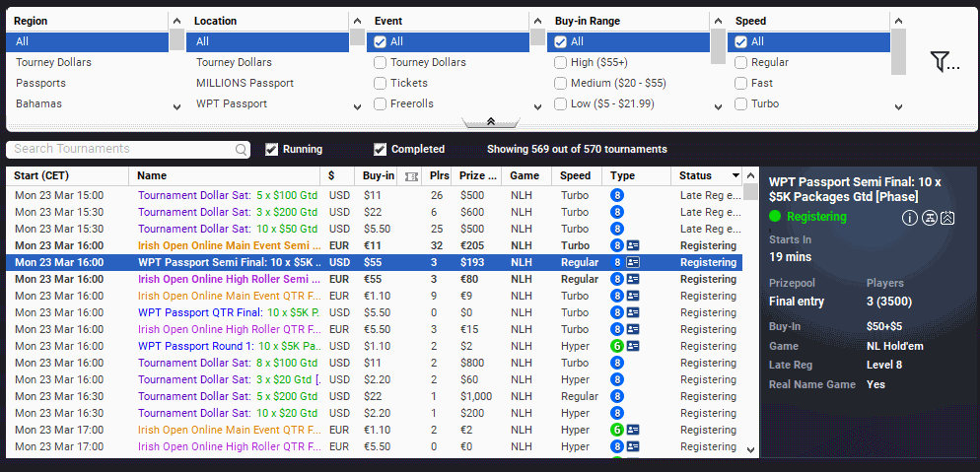
Task: Click the rightmost icon beside Registering in details panel
Action: [948, 217]
